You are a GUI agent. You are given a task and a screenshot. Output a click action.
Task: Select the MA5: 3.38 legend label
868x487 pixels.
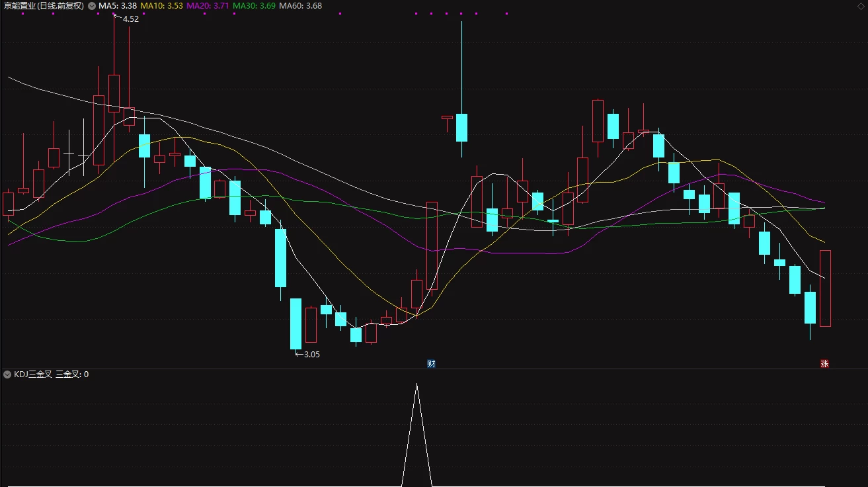click(x=118, y=6)
